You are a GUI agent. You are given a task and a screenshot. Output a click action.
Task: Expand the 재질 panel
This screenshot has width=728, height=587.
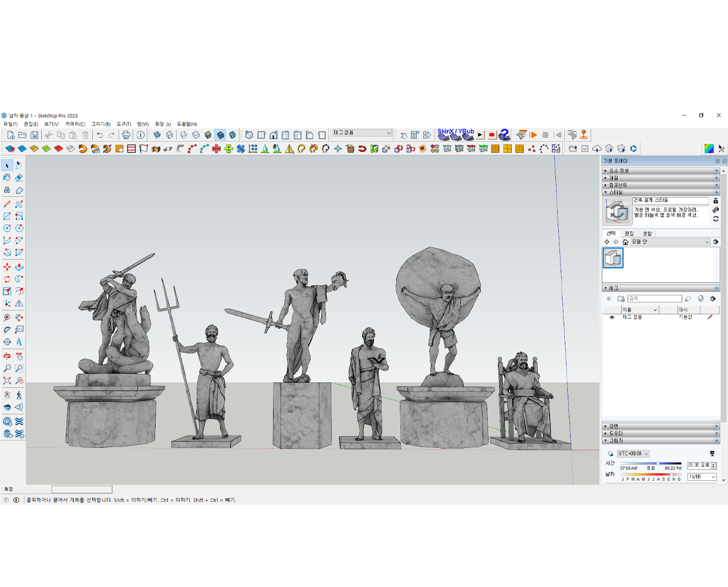(660, 178)
